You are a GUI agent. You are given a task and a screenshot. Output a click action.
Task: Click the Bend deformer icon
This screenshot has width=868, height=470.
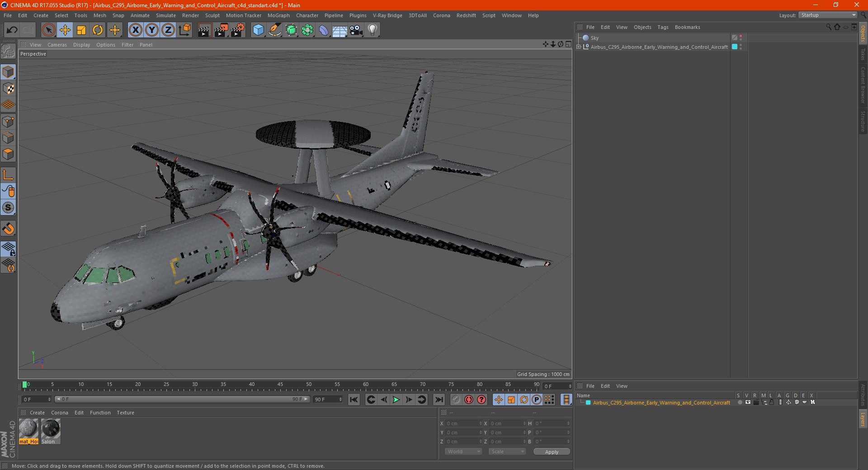coord(324,30)
